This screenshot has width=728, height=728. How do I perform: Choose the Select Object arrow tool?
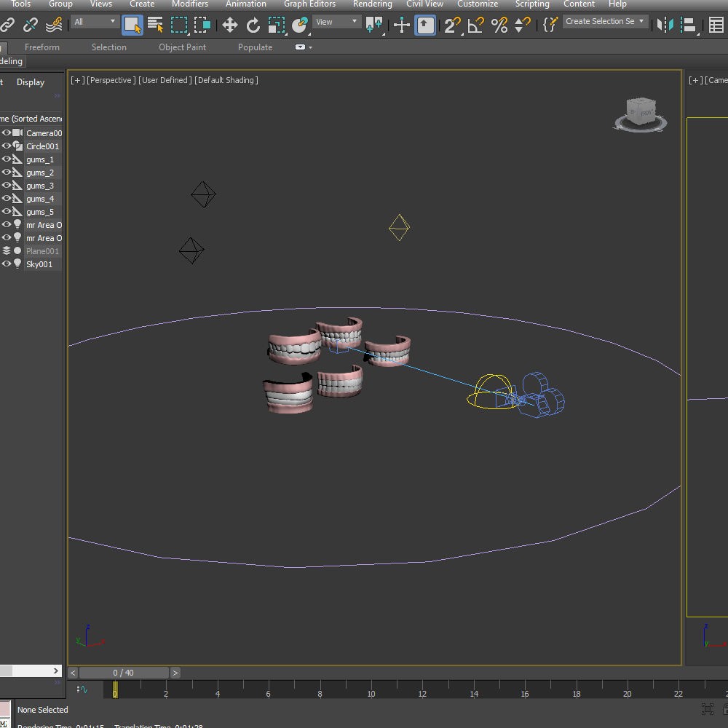click(132, 25)
